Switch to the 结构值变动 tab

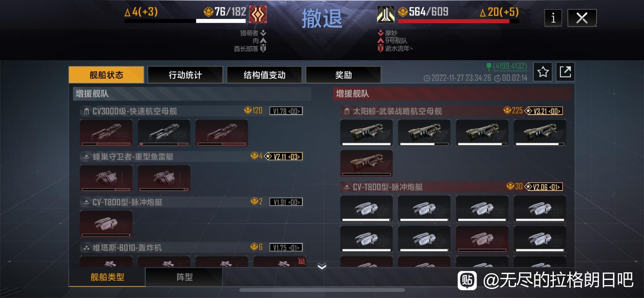(264, 75)
